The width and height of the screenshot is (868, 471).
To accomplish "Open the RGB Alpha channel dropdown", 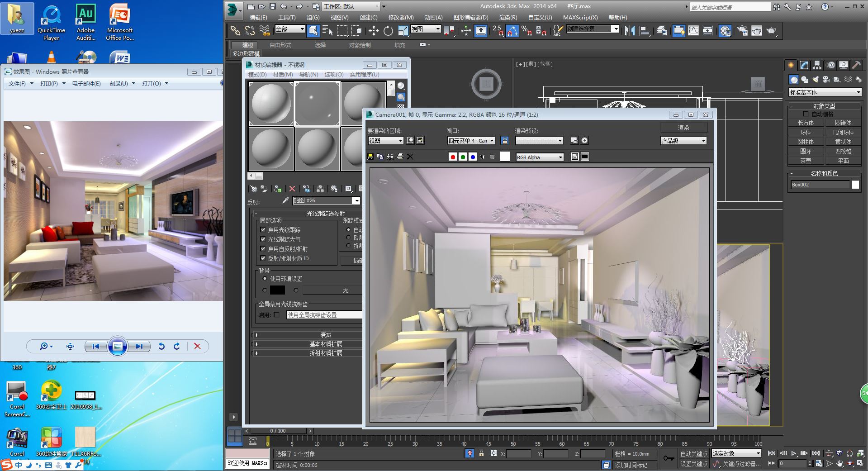I will (x=540, y=157).
